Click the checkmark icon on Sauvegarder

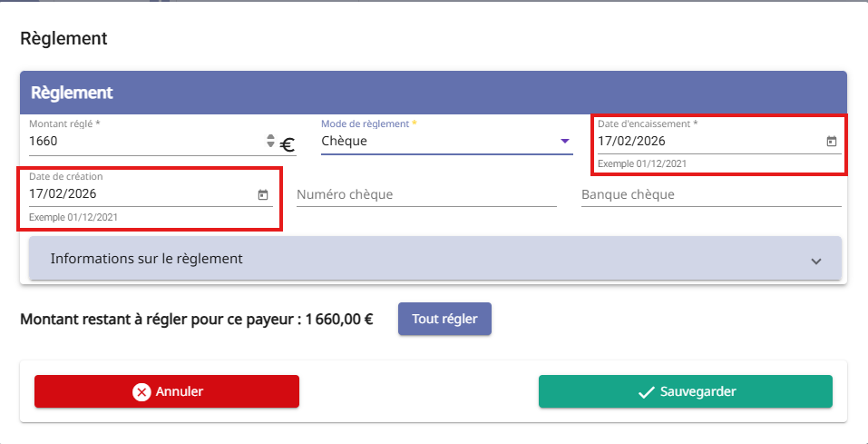(647, 392)
